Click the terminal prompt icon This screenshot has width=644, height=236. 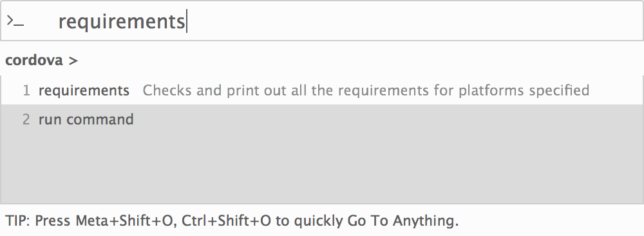click(x=15, y=21)
